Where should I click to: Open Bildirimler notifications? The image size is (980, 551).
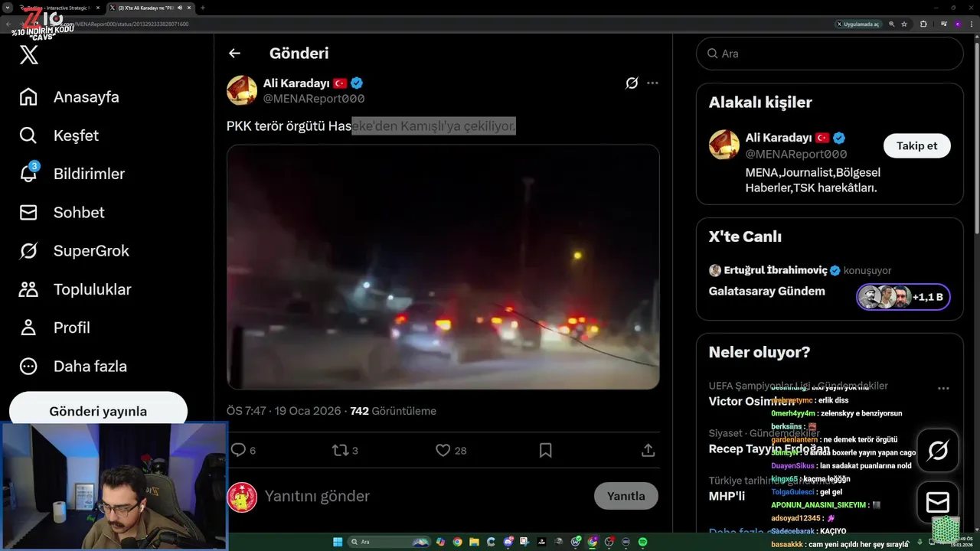pyautogui.click(x=72, y=174)
